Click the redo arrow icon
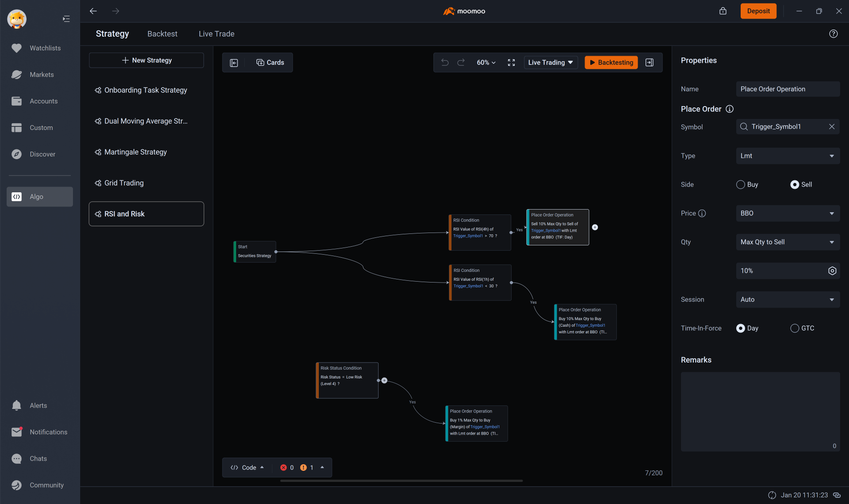This screenshot has height=504, width=849. 460,62
